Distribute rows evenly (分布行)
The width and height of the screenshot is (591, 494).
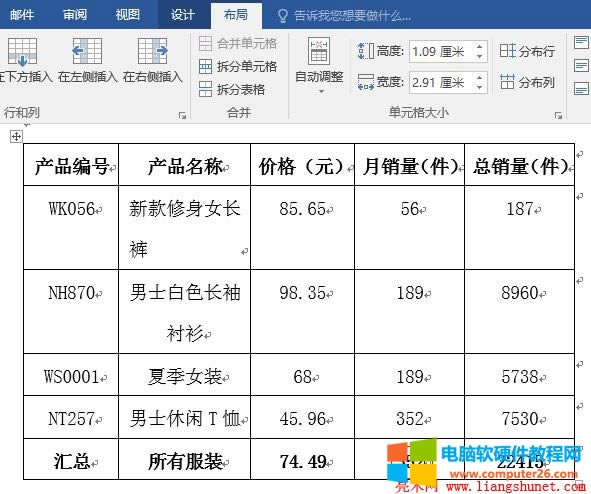click(x=527, y=51)
